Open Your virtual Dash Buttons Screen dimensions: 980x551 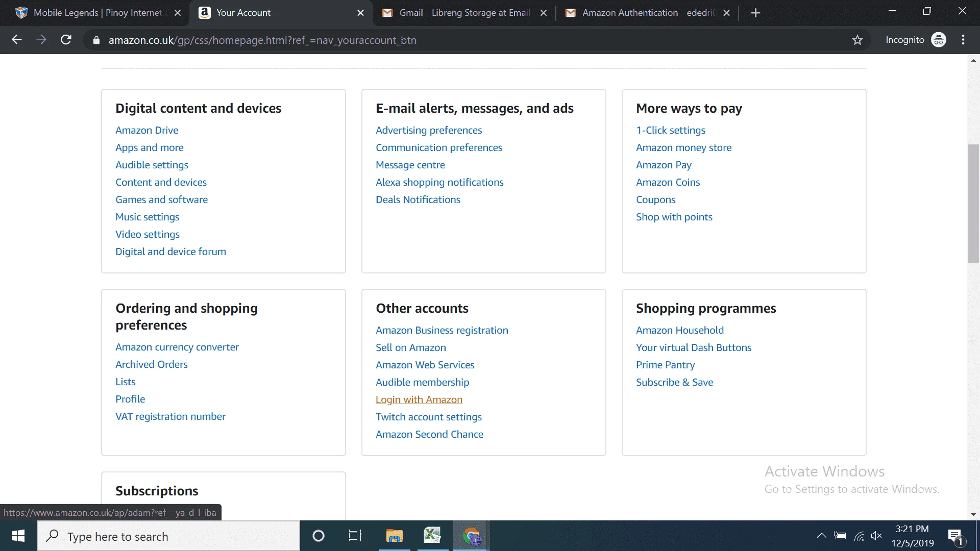[x=694, y=347]
